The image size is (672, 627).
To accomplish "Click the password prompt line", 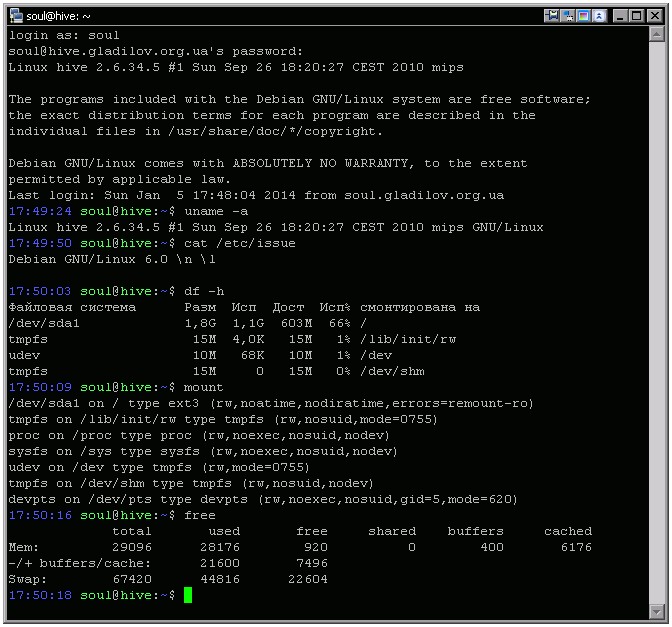I will (156, 51).
